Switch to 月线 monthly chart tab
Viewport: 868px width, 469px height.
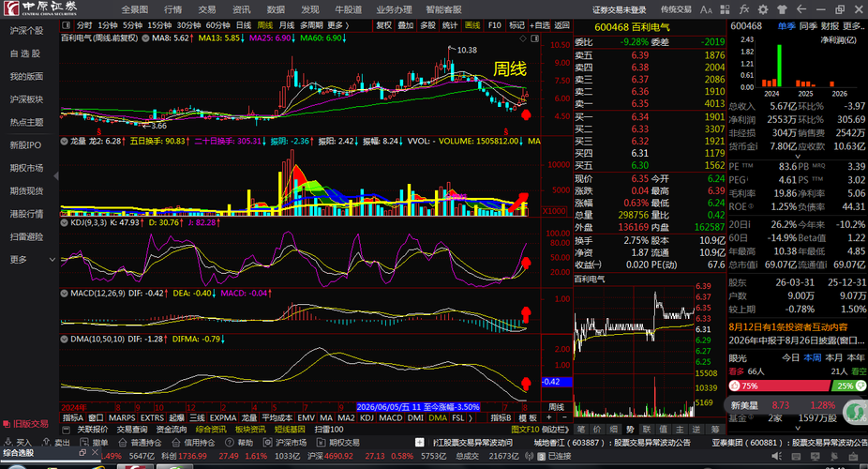tap(287, 25)
